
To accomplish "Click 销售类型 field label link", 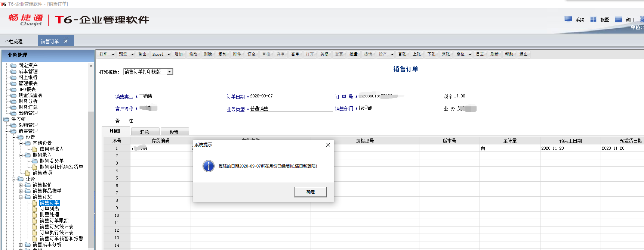I will [124, 97].
